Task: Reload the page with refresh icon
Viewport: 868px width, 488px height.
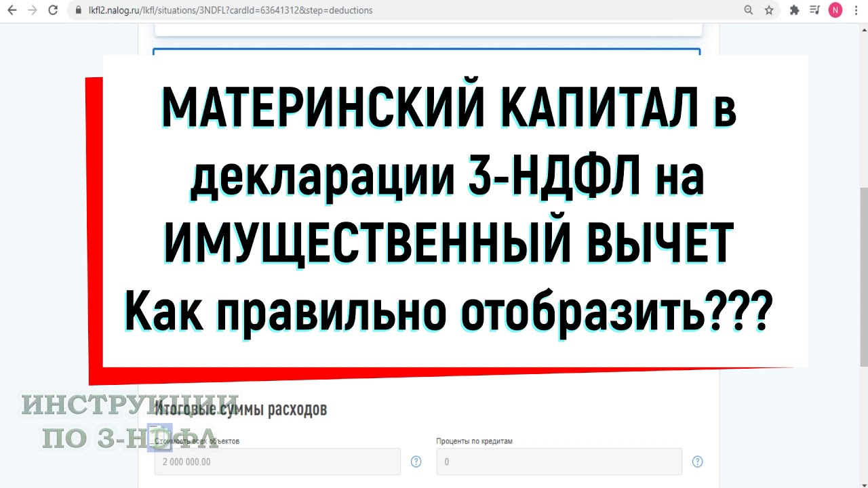Action: [53, 10]
